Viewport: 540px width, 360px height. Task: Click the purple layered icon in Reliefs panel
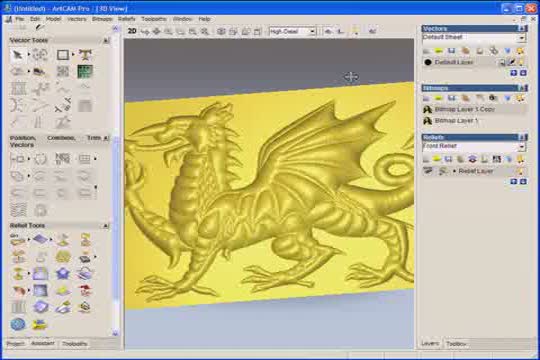(x=472, y=159)
